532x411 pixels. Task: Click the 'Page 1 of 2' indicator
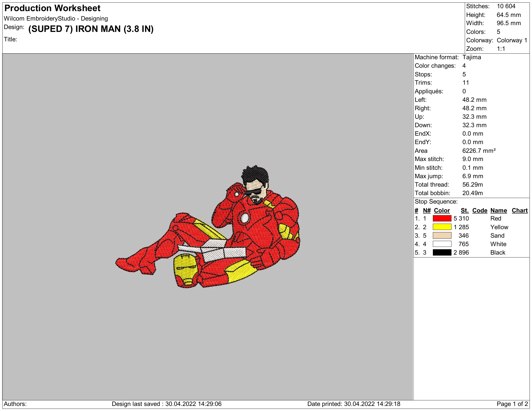point(512,404)
